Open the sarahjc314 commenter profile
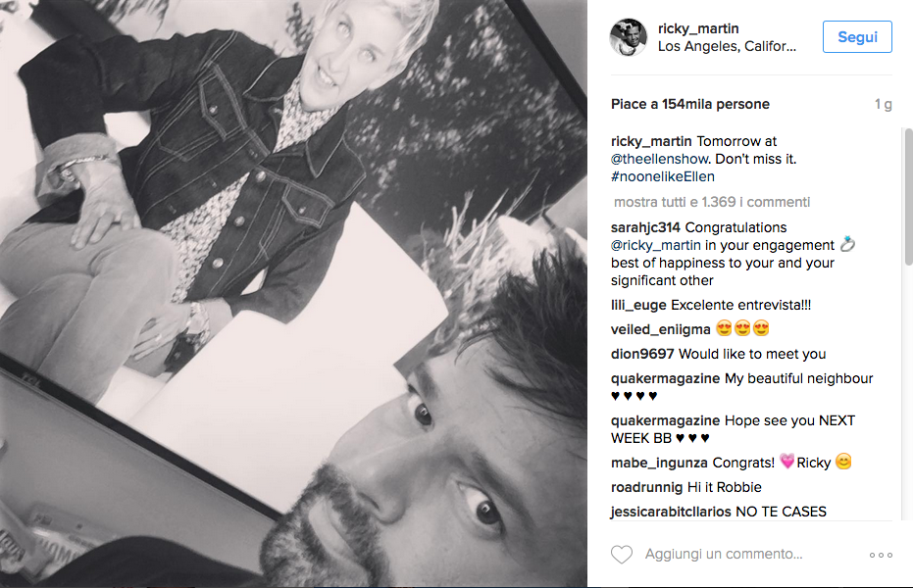913x588 pixels. 645,227
